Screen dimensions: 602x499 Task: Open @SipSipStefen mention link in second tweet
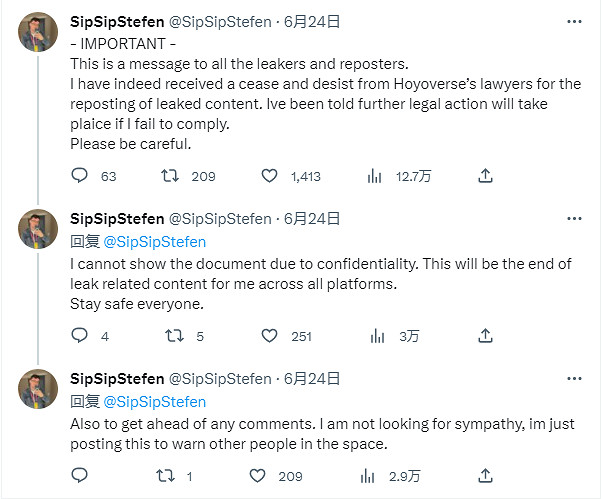tap(155, 241)
